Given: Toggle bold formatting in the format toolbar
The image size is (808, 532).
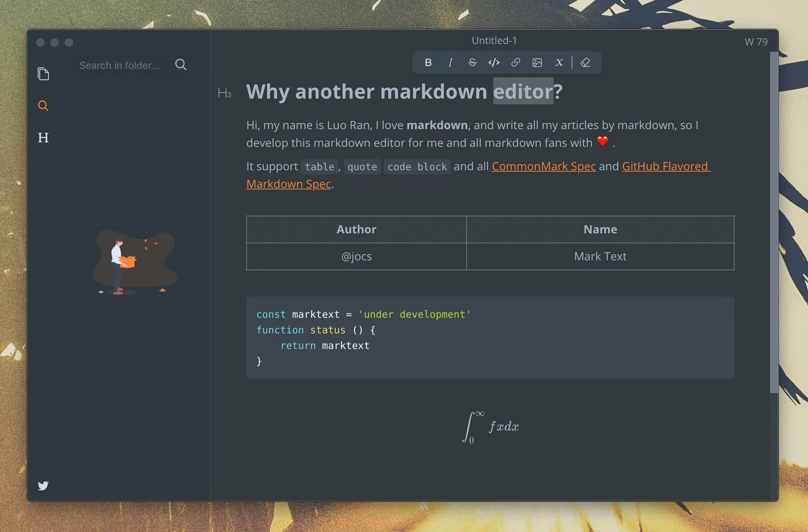Looking at the screenshot, I should point(428,63).
